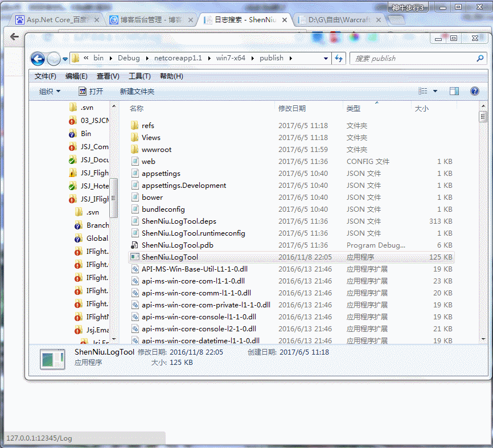Click the magnifier search icon
The height and width of the screenshot is (448, 493).
click(x=480, y=58)
